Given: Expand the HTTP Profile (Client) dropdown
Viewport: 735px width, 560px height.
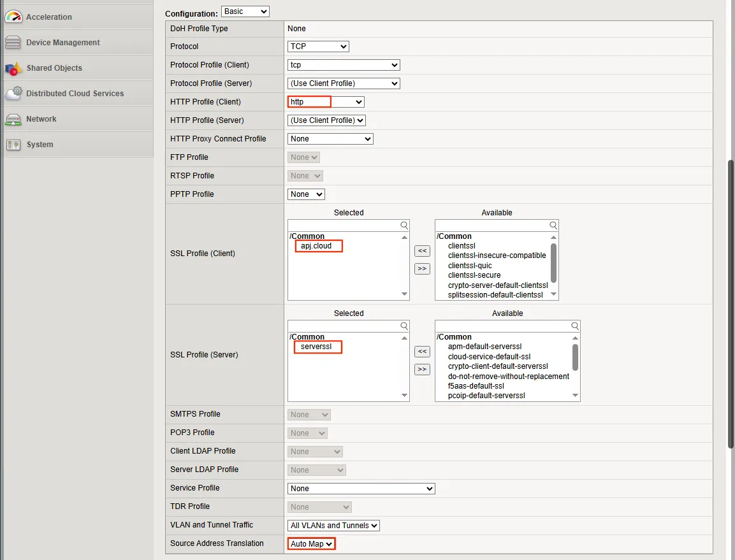Looking at the screenshot, I should pyautogui.click(x=326, y=102).
